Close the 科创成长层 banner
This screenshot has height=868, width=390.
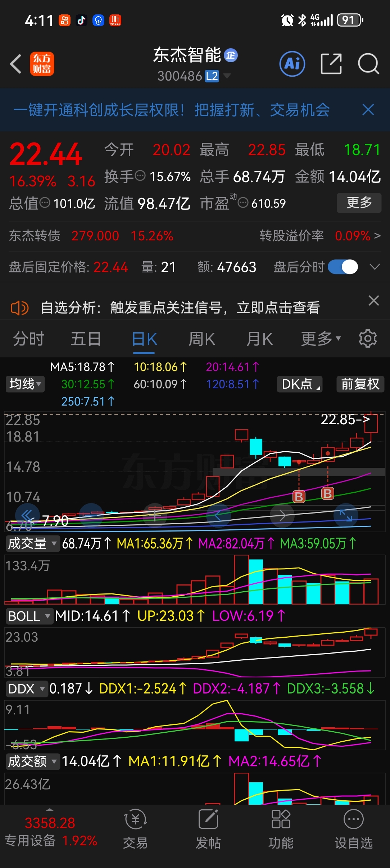[x=368, y=110]
